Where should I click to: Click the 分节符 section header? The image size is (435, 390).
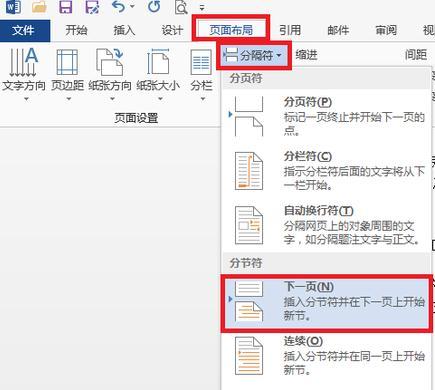pos(246,263)
